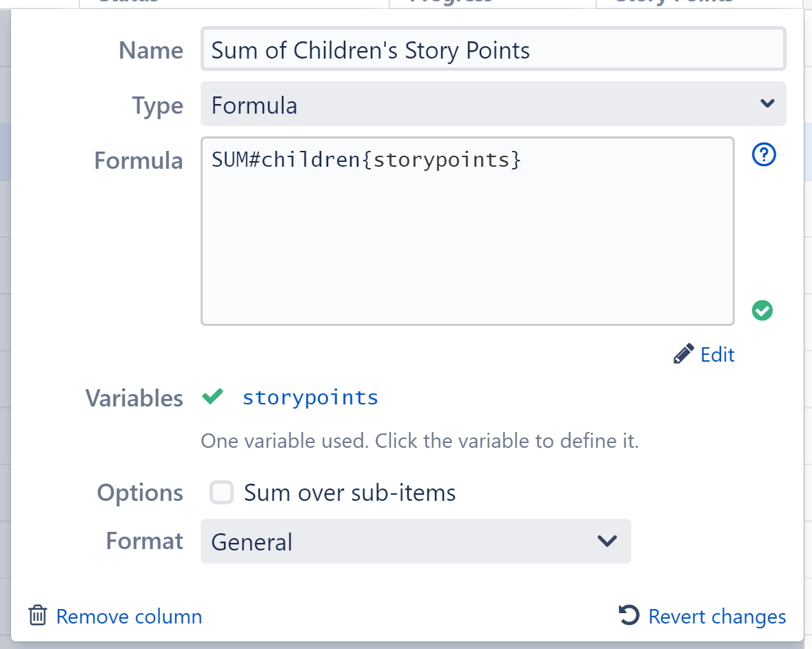Expand the Type selector to change column type
Viewport: 812px width, 649px height.
[x=493, y=103]
